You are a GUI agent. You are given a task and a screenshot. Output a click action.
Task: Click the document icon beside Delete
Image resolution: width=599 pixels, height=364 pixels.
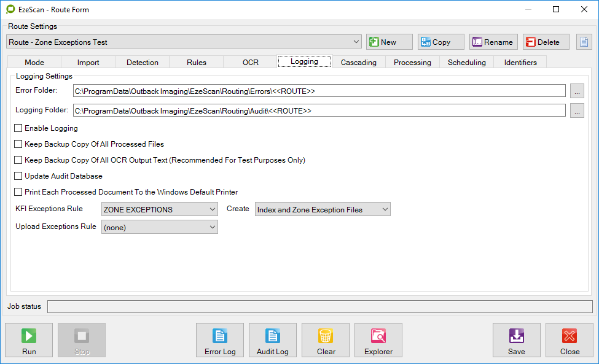tap(584, 42)
